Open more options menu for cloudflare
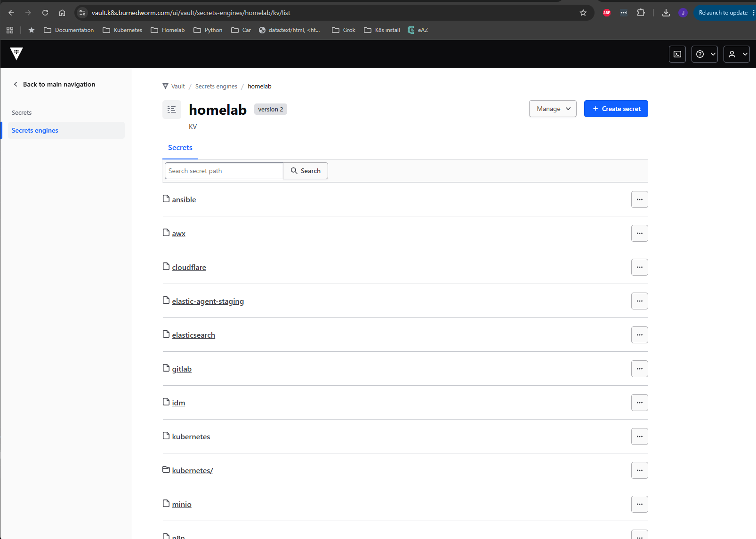Image resolution: width=756 pixels, height=539 pixels. 639,267
